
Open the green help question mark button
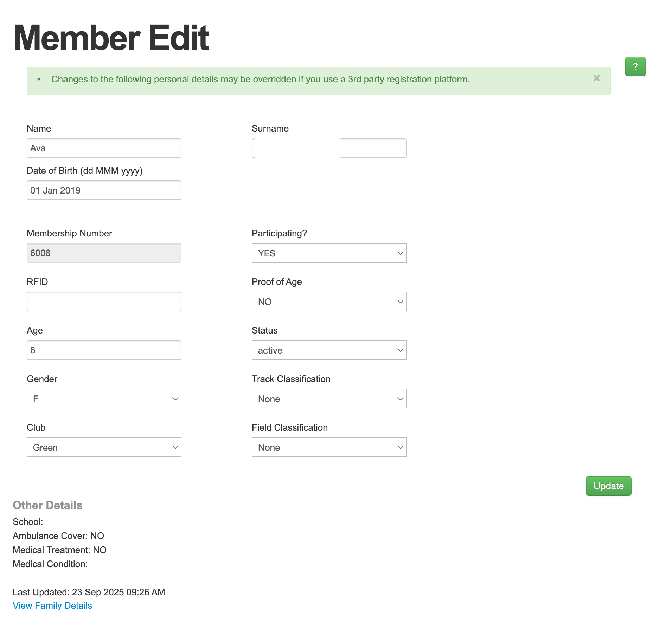tap(635, 66)
